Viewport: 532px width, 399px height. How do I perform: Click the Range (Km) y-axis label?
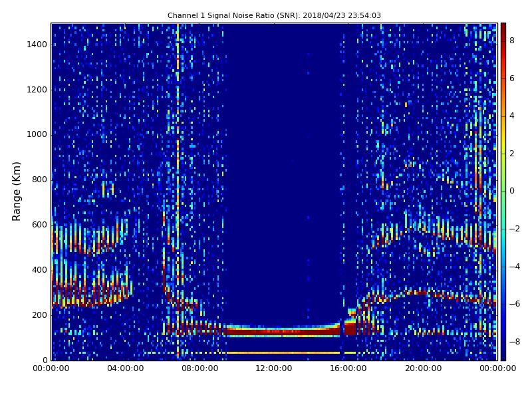[16, 192]
